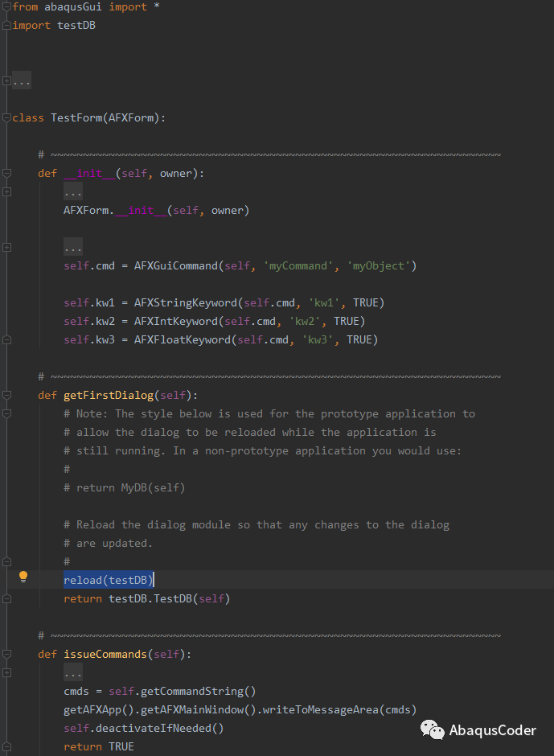This screenshot has height=756, width=554.
Task: Collapse the def issueCommands fold marker
Action: [x=6, y=655]
